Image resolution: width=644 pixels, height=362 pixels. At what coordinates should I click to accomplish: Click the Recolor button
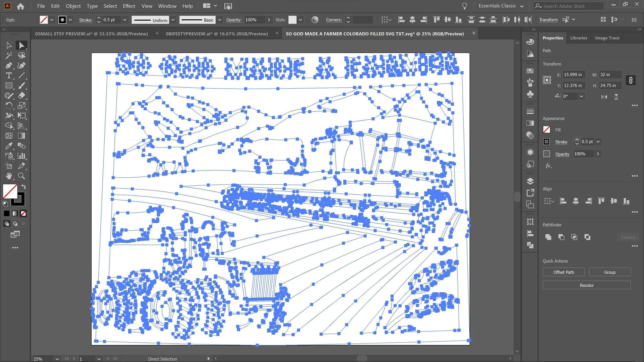coord(587,285)
